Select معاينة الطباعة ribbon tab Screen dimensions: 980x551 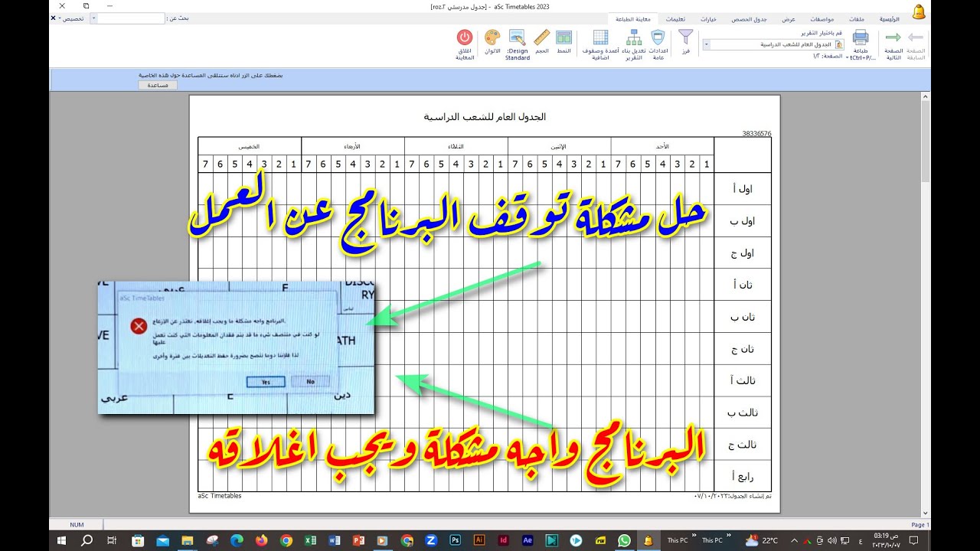point(634,18)
